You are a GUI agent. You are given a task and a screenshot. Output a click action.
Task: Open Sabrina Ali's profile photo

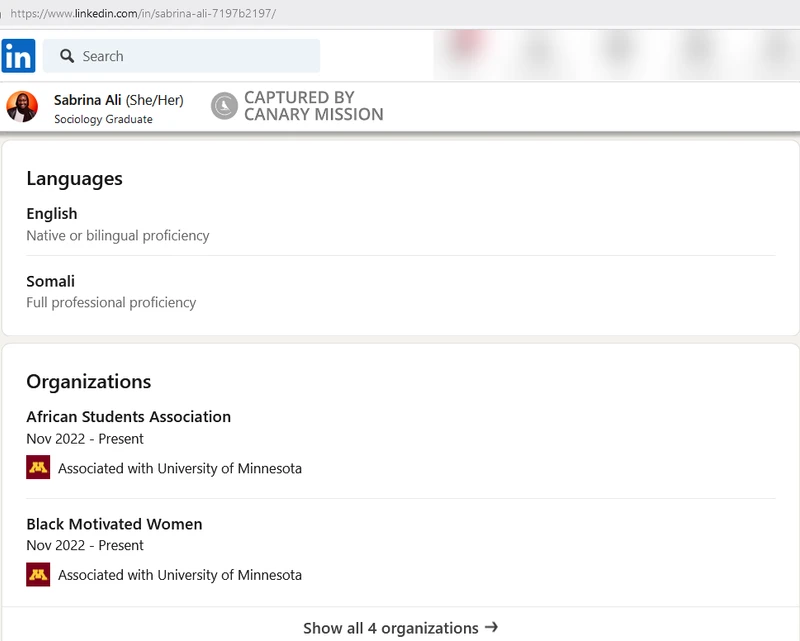point(22,107)
